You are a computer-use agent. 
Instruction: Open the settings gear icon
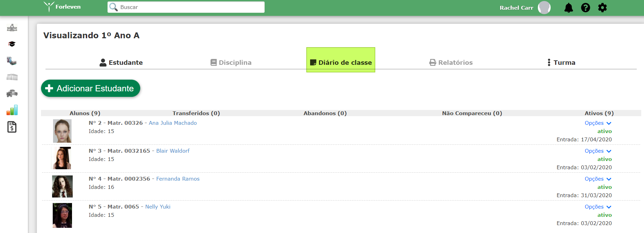pos(602,8)
